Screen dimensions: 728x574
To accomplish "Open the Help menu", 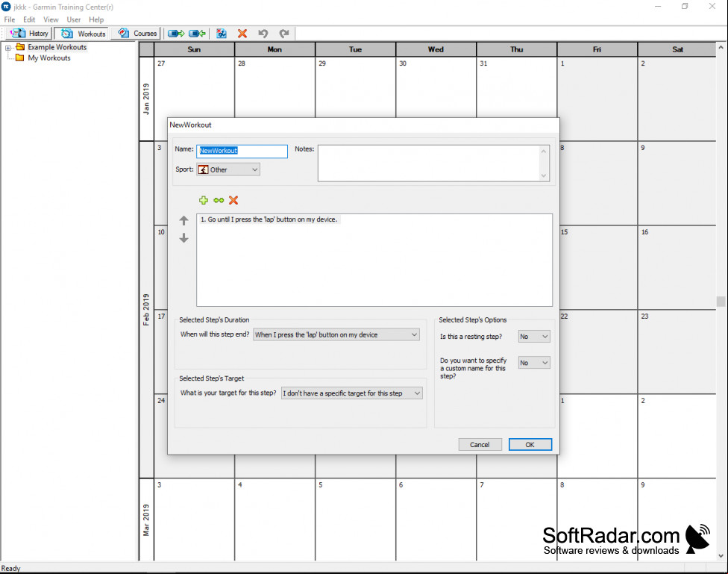I will point(96,19).
